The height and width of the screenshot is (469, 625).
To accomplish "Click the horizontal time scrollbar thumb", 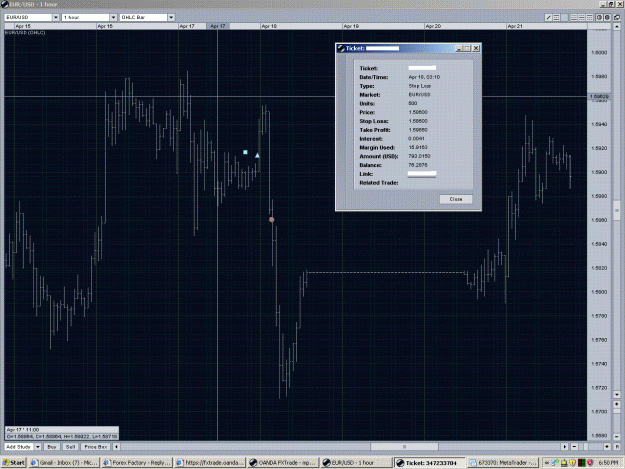I will (x=404, y=447).
